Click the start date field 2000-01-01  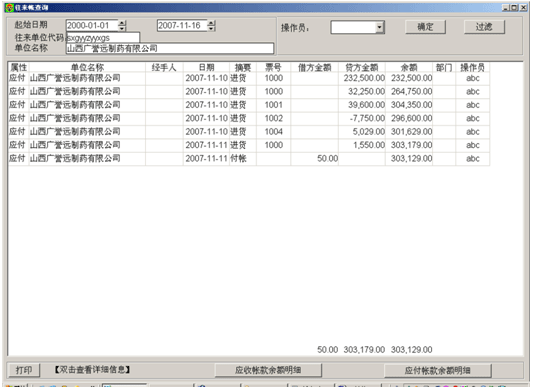coord(92,26)
